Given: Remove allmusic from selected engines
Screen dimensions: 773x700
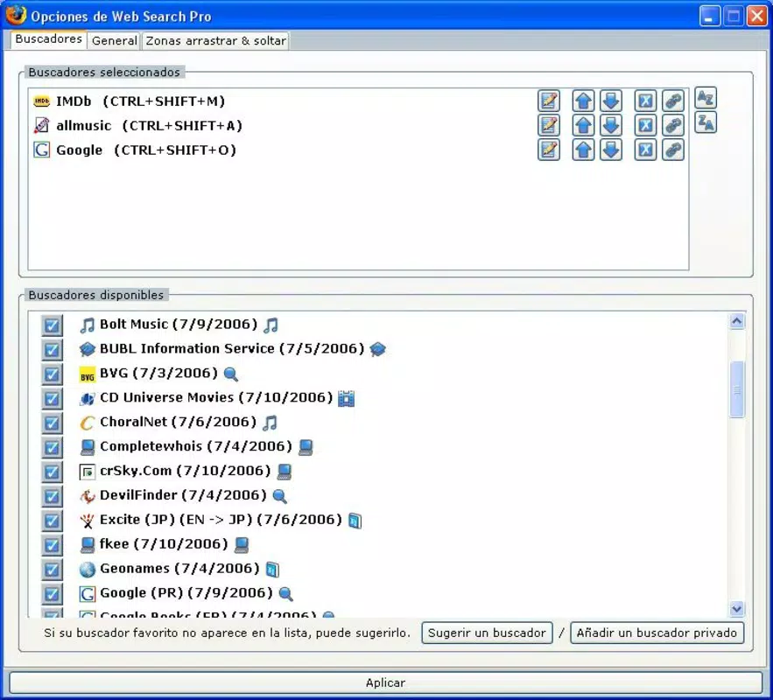Looking at the screenshot, I should [645, 125].
